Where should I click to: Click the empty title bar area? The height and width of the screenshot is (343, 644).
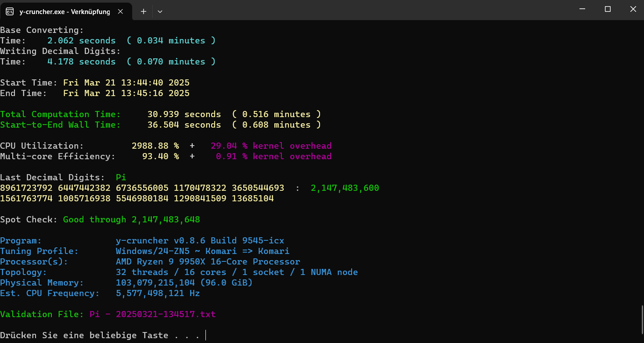click(351, 10)
